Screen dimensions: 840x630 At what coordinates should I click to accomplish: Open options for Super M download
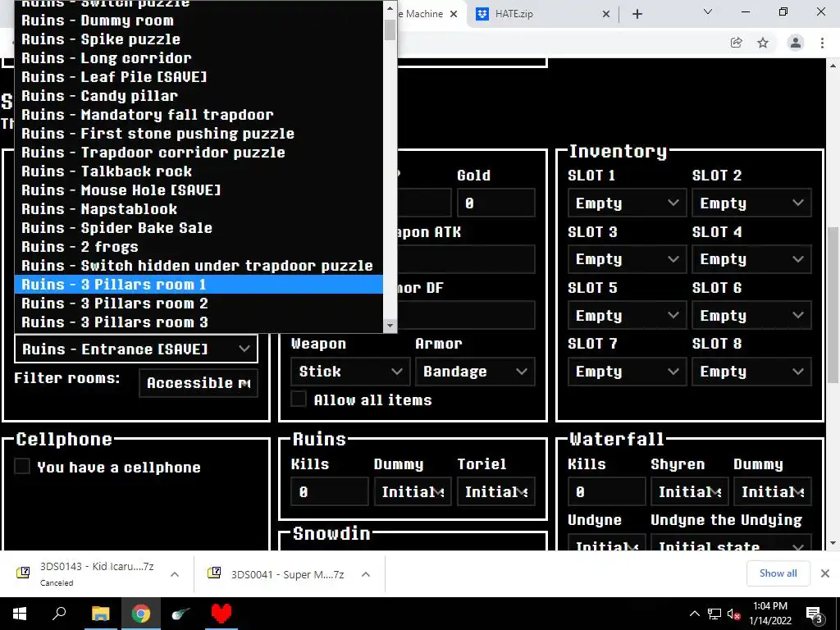366,573
